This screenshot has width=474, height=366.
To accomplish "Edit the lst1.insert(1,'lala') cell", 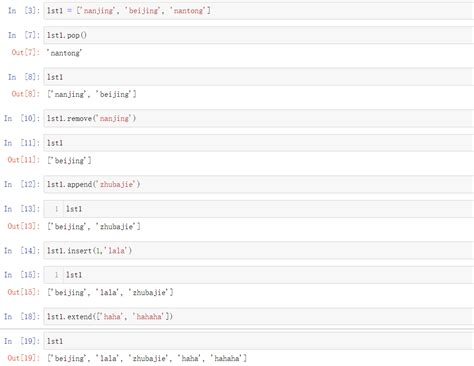I will point(258,251).
